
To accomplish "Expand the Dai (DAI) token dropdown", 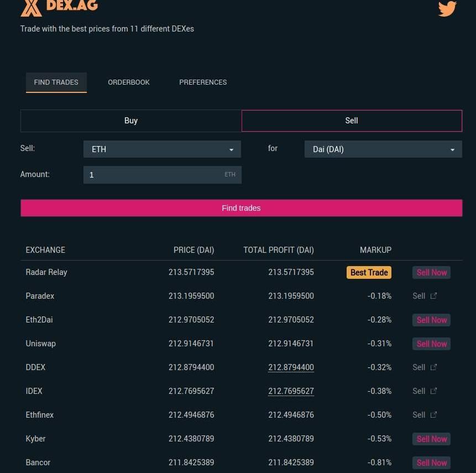I will (383, 149).
